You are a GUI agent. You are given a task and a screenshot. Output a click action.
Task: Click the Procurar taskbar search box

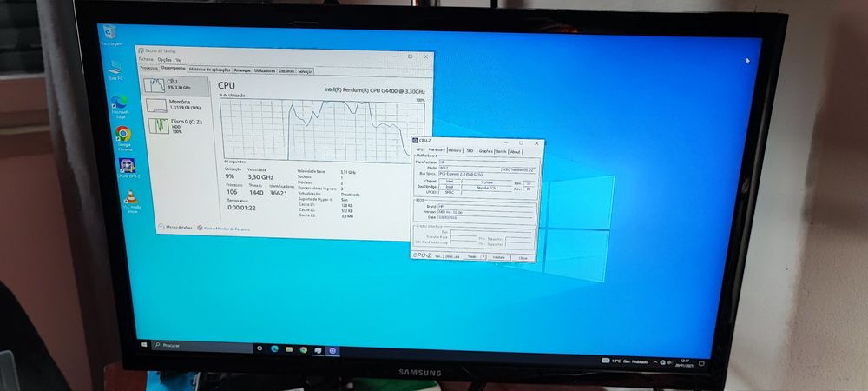pos(202,347)
